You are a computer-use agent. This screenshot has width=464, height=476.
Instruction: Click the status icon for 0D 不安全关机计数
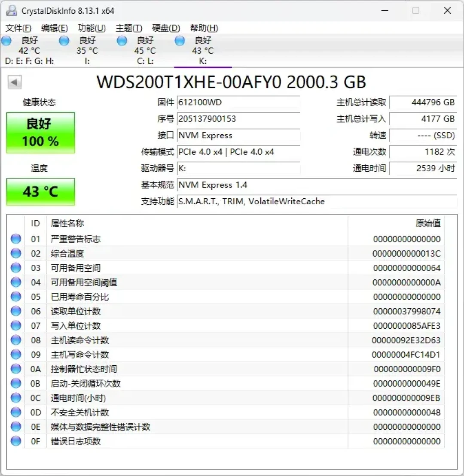[x=16, y=412]
